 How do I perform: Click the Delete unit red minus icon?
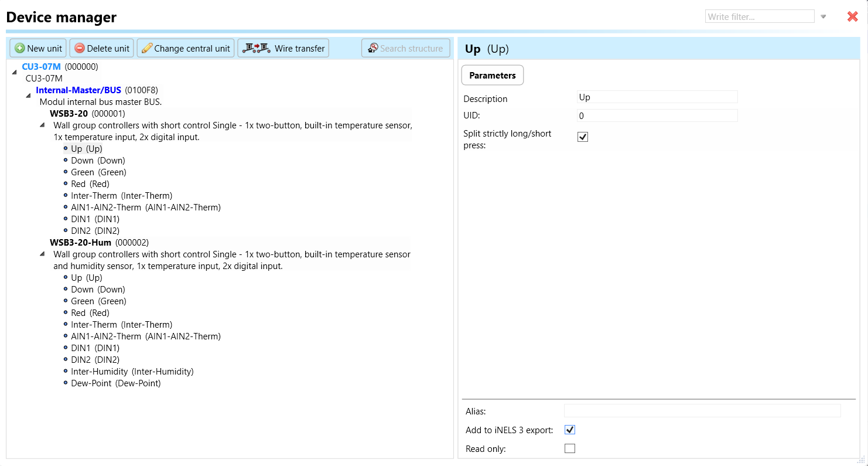point(80,49)
